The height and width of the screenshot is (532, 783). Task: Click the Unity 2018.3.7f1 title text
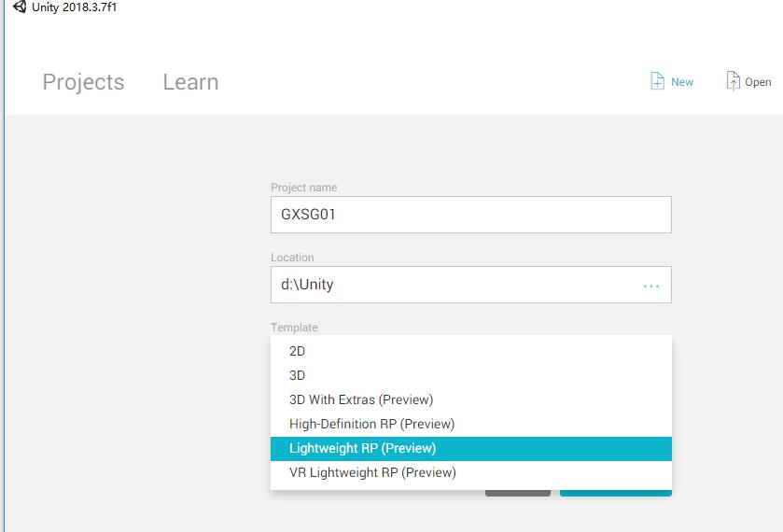coord(74,7)
